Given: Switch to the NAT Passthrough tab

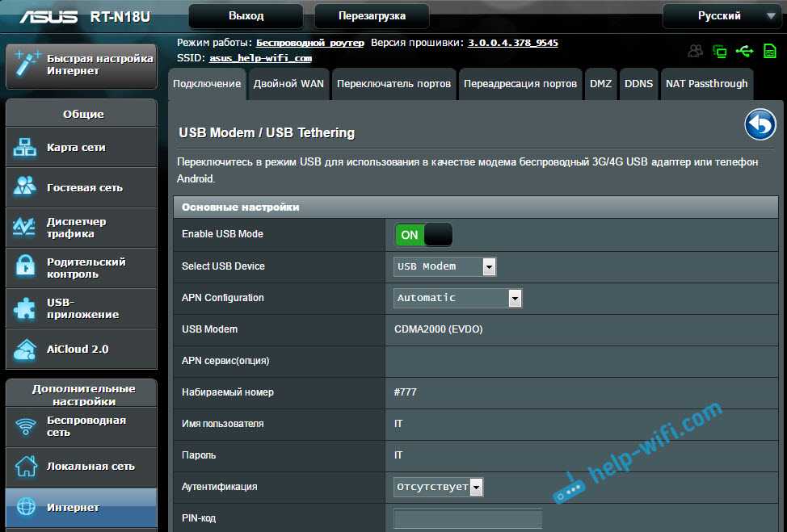Looking at the screenshot, I should pos(706,84).
